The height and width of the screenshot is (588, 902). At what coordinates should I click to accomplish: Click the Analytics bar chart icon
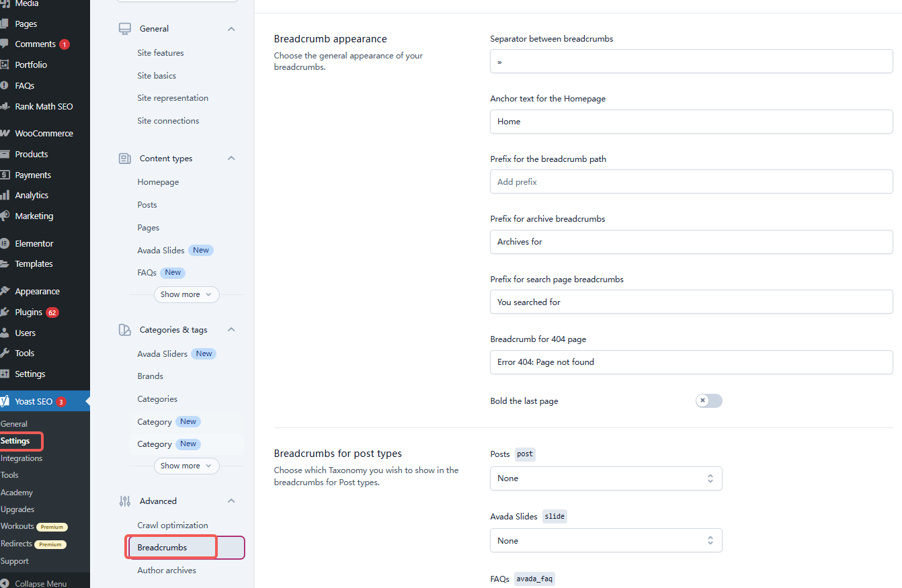click(5, 195)
